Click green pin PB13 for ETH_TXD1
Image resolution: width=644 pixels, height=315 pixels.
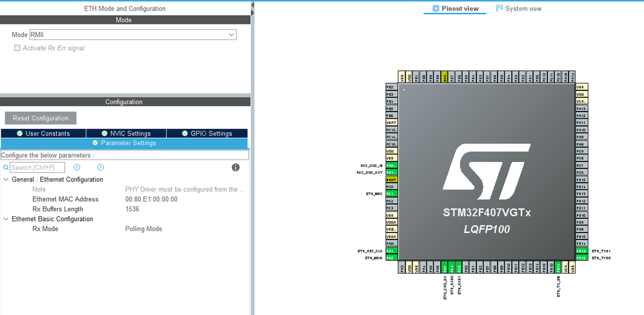pos(582,251)
